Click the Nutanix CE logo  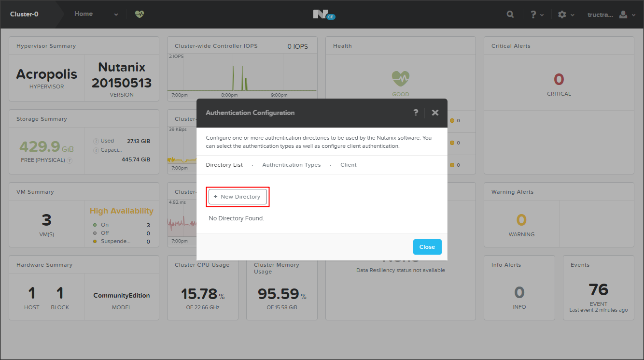[323, 14]
